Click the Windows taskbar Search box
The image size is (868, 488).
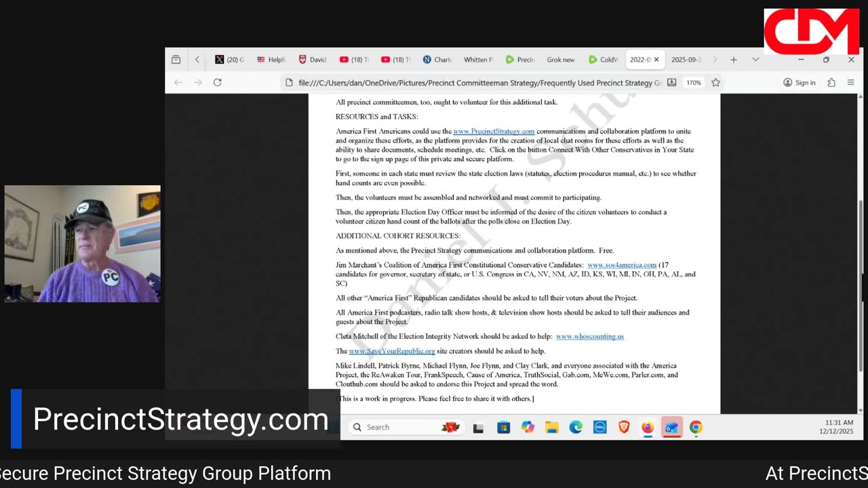click(x=405, y=427)
